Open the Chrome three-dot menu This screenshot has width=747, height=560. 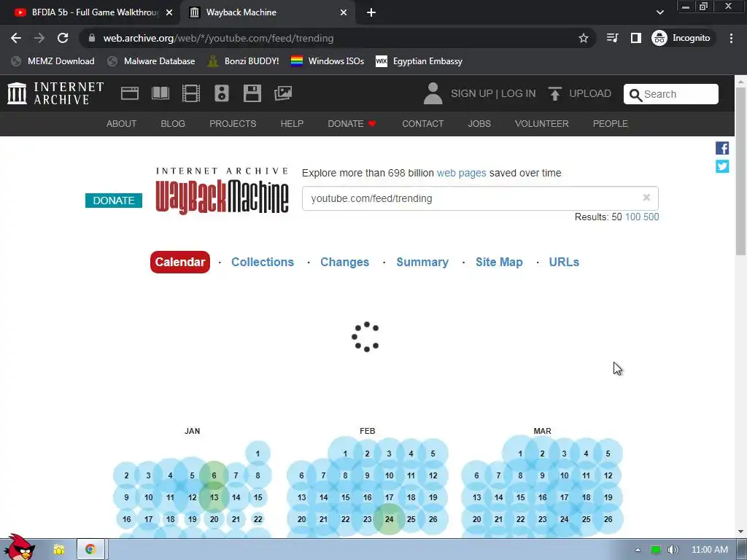(731, 38)
